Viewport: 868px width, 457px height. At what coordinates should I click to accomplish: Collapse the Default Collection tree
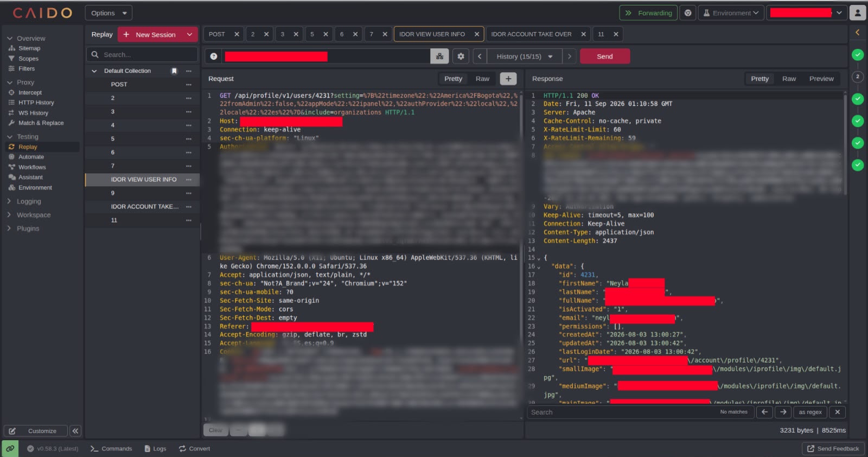[x=94, y=71]
